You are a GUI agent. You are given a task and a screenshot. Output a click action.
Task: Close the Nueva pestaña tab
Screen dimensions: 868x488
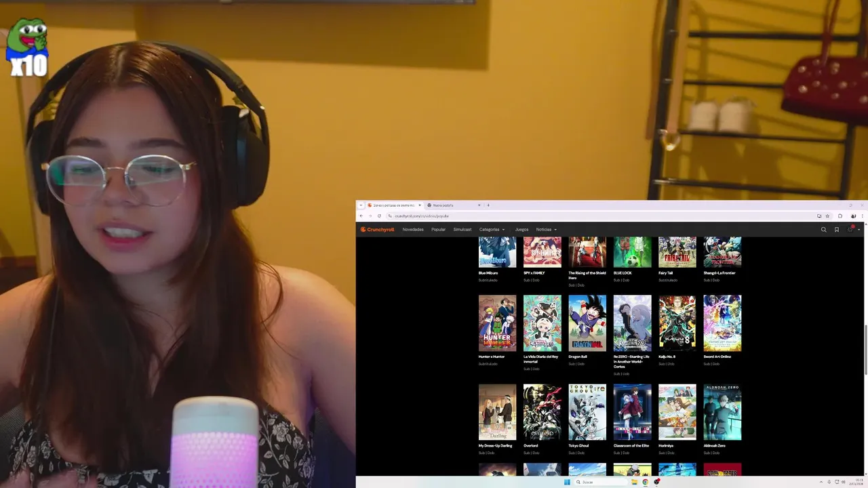click(479, 205)
